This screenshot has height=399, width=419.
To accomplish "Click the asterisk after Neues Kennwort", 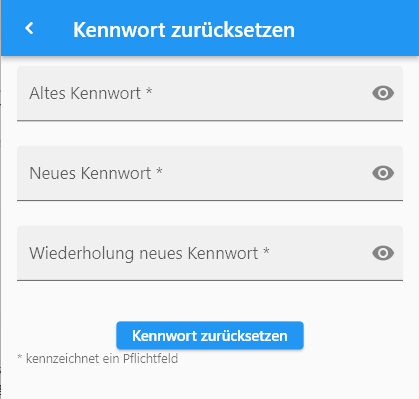I will point(159,171).
